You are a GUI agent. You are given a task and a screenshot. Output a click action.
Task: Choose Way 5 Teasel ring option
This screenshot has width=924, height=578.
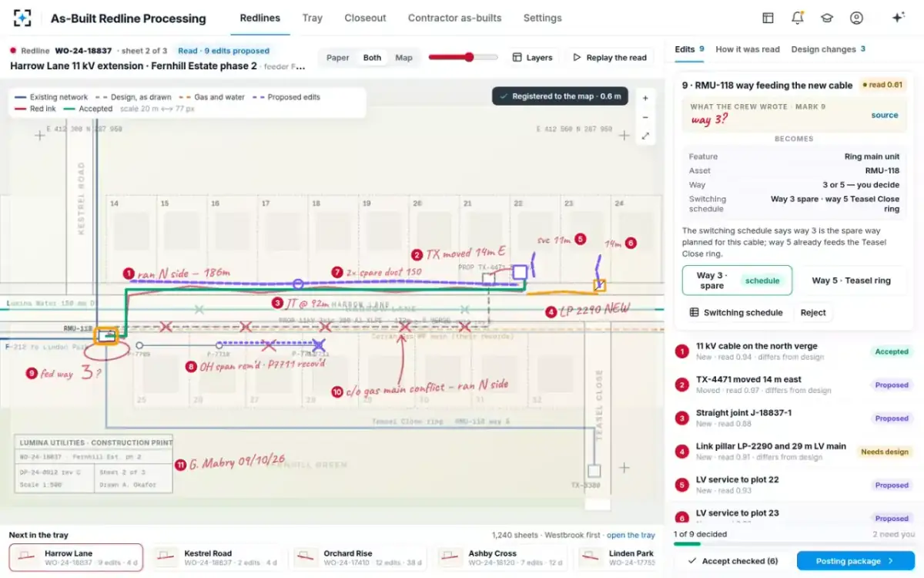coord(851,281)
